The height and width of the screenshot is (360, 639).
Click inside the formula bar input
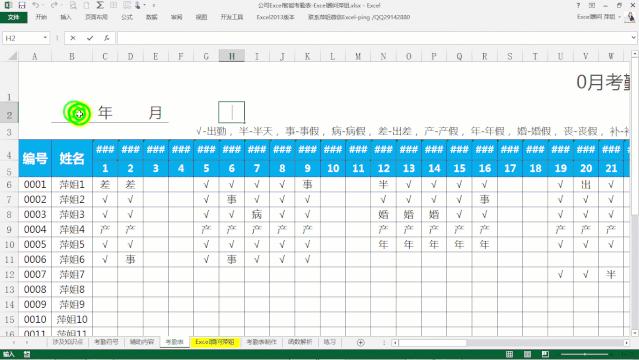pyautogui.click(x=373, y=38)
